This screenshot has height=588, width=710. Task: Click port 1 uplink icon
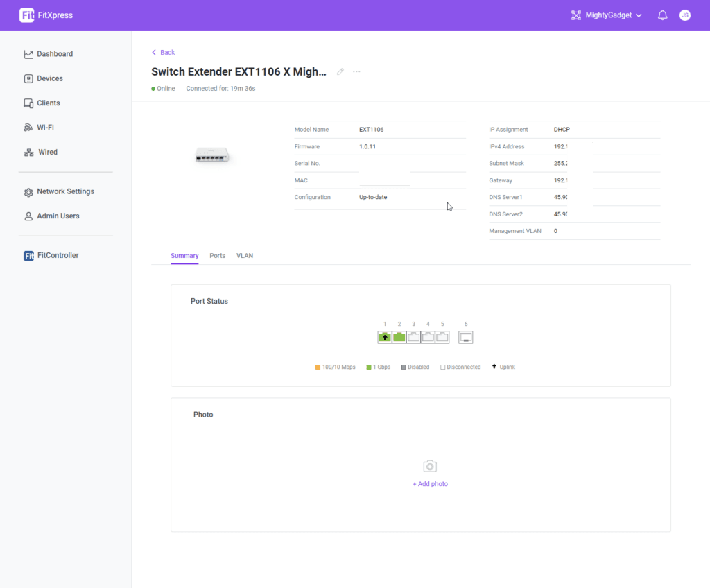385,337
